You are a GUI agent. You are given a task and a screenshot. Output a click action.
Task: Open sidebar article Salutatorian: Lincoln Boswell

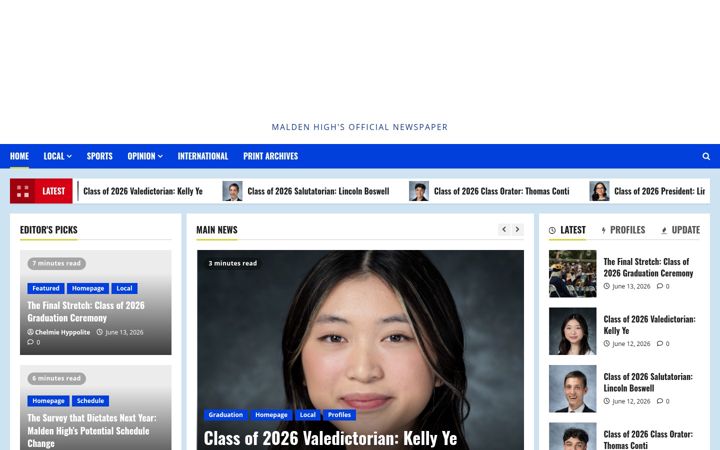648,382
